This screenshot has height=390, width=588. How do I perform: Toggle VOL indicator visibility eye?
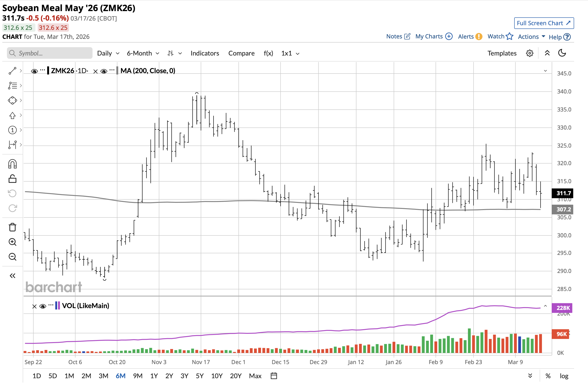pyautogui.click(x=43, y=306)
